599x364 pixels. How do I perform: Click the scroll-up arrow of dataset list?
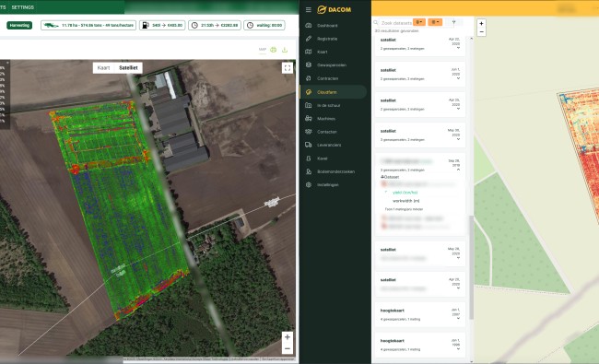pyautogui.click(x=471, y=39)
